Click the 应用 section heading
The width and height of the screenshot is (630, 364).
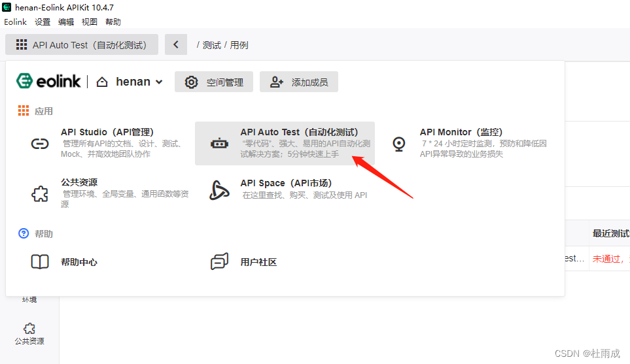(x=43, y=111)
